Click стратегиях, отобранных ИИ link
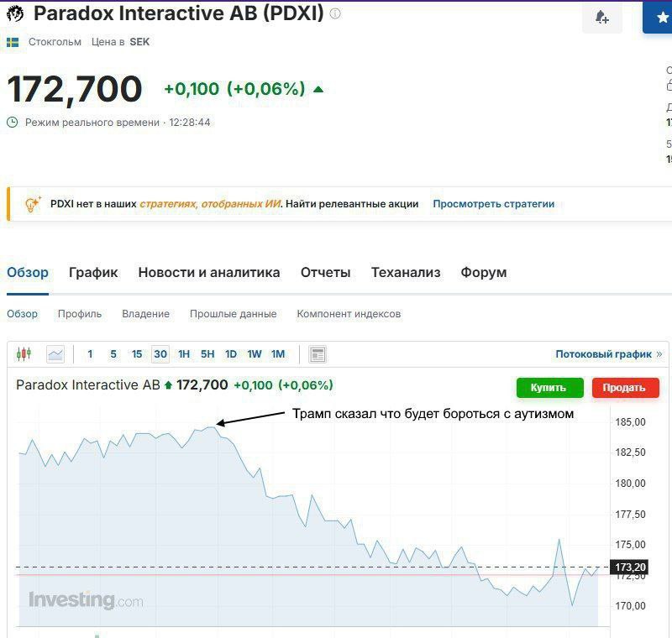The width and height of the screenshot is (672, 638). [211, 204]
